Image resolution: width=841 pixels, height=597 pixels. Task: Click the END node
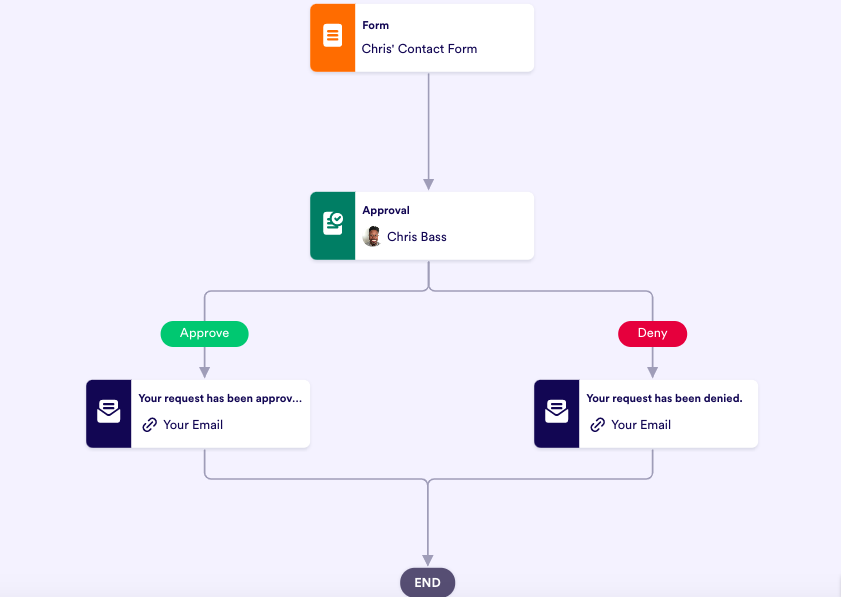pyautogui.click(x=427, y=583)
